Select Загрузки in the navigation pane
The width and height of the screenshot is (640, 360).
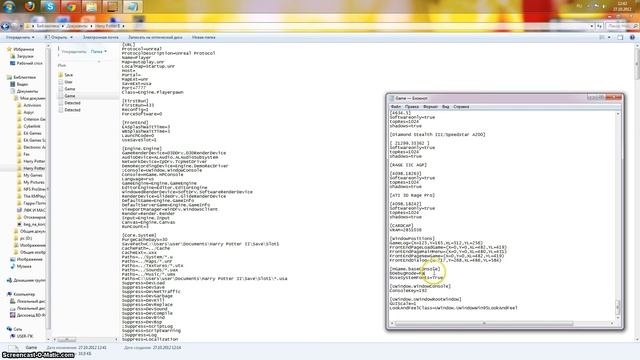[x=22, y=56]
